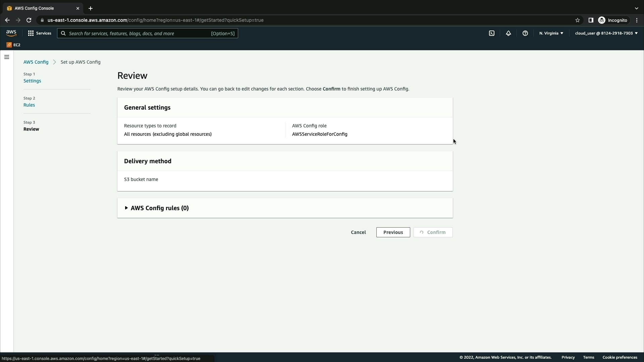644x362 pixels.
Task: Go to Step 2 Rules
Action: click(29, 105)
